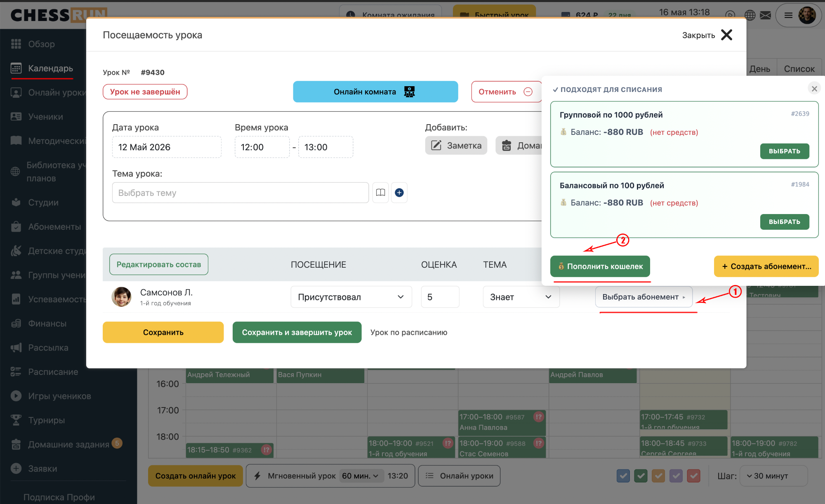The width and height of the screenshot is (825, 504).
Task: Open the Календарь sidebar item
Action: point(42,68)
